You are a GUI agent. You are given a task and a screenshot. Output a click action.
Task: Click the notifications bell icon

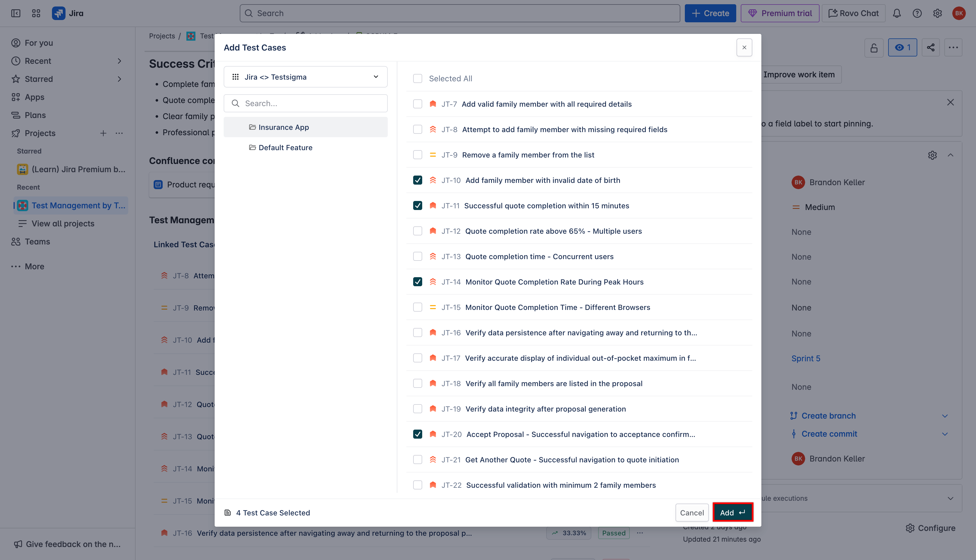pos(897,14)
